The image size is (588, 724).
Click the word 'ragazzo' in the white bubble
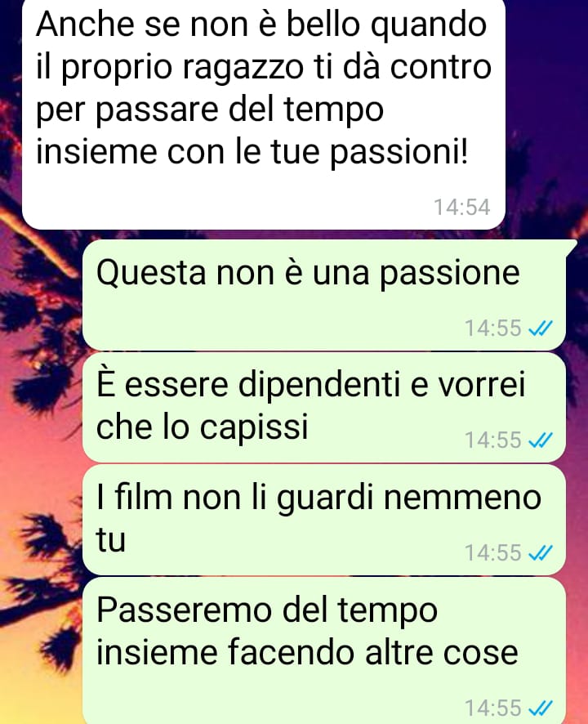[x=243, y=69]
